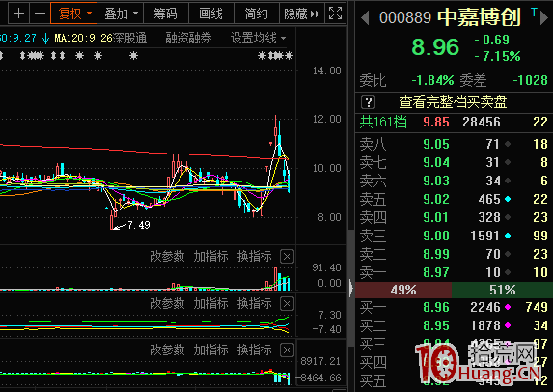Click the 51% buy ratio bar

coord(502,290)
